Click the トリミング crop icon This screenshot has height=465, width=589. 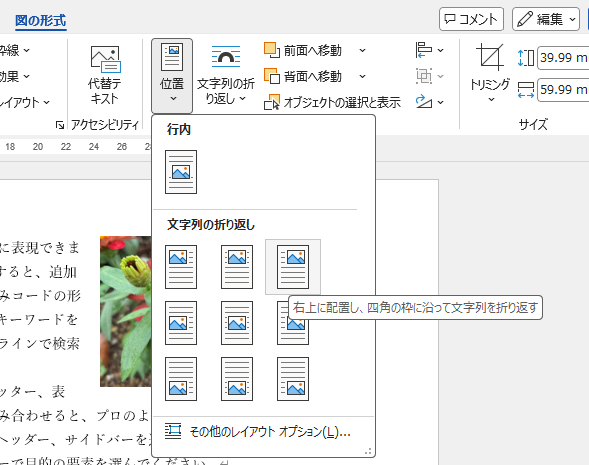[x=490, y=57]
